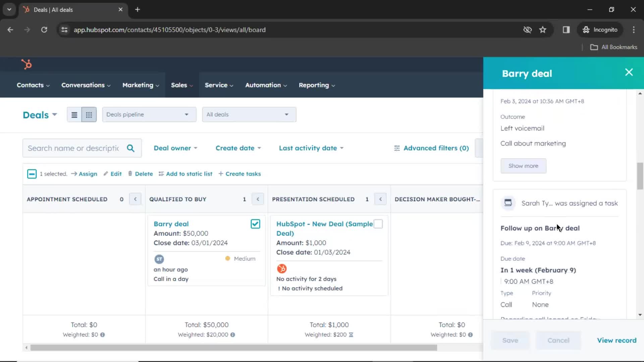Click info icon in Decision Maker column total
Viewport: 644px width, 362px height.
(470, 335)
